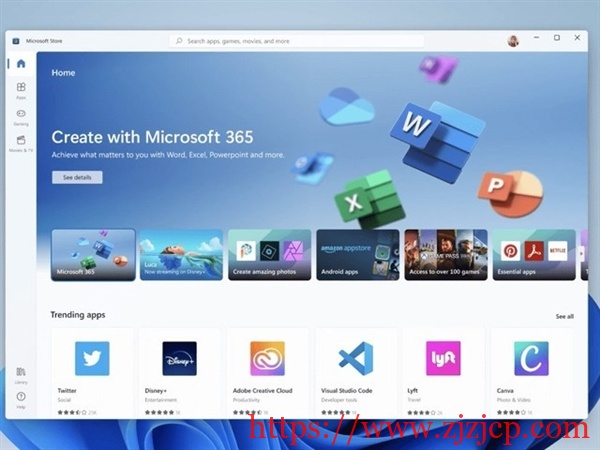Viewport: 600px width, 450px height.
Task: Click the search magnifier icon
Action: 179,41
